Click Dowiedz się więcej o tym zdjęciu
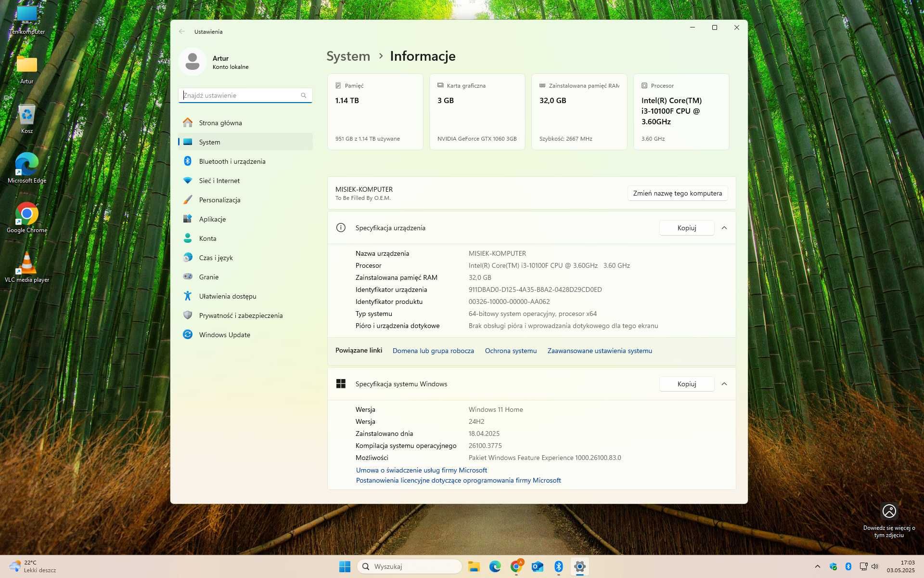Image resolution: width=924 pixels, height=578 pixels. 889,521
